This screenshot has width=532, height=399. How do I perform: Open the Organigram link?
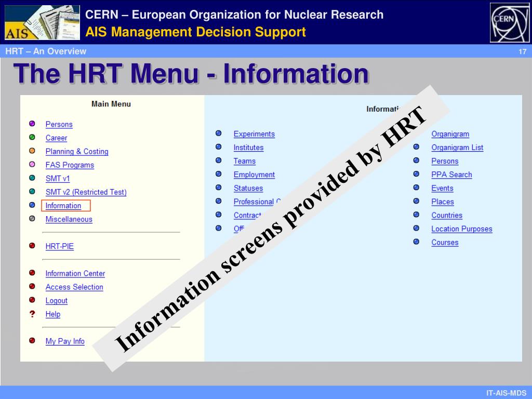click(x=450, y=135)
